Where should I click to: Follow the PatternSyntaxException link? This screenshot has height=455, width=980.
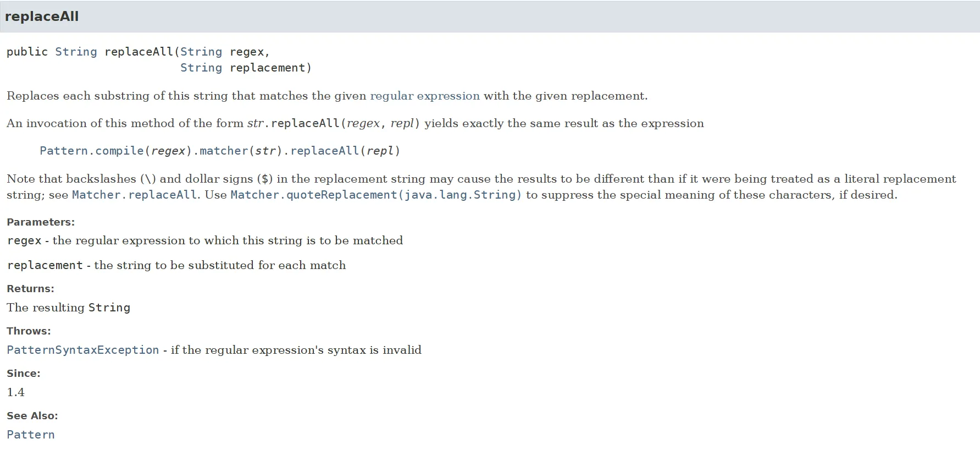tap(83, 350)
